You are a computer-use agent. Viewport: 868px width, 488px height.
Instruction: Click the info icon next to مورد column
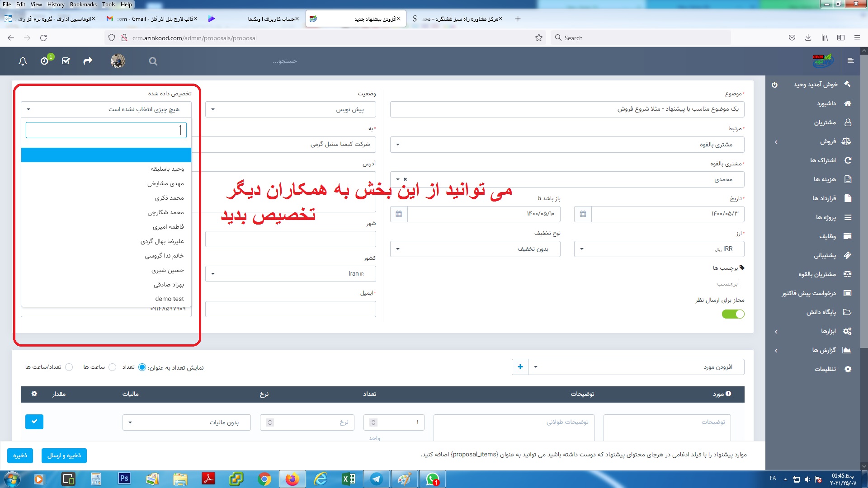pyautogui.click(x=728, y=394)
